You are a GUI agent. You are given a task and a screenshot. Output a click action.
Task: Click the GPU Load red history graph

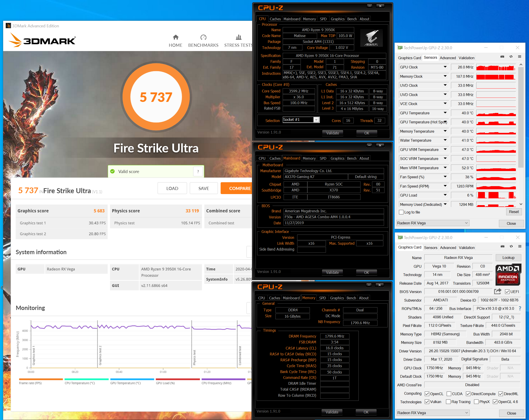(496, 195)
